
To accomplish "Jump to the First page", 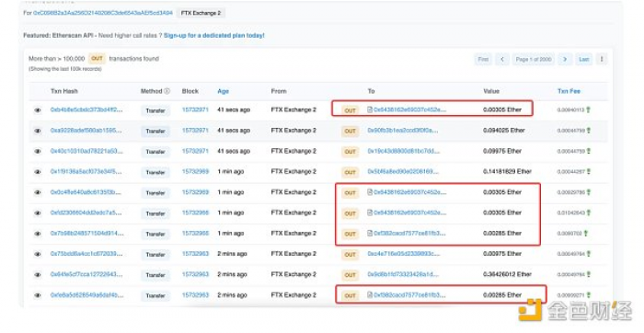I will pyautogui.click(x=483, y=59).
